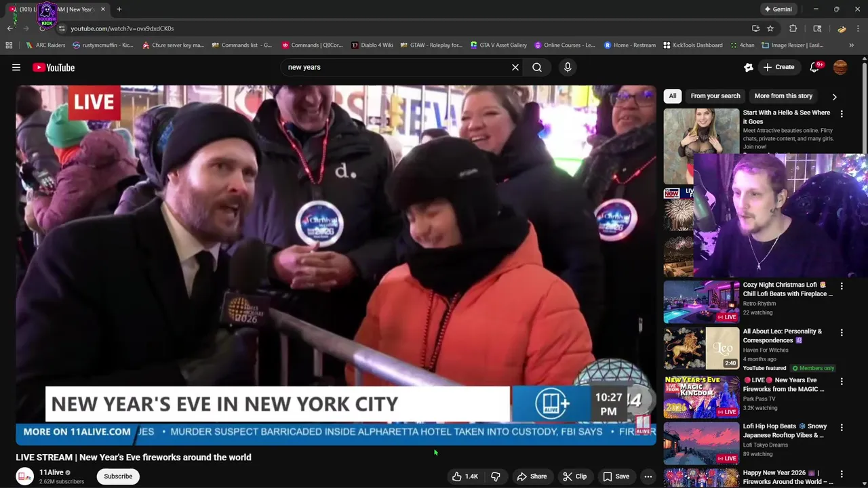This screenshot has width=868, height=488.
Task: Click the Create button
Action: click(778, 67)
